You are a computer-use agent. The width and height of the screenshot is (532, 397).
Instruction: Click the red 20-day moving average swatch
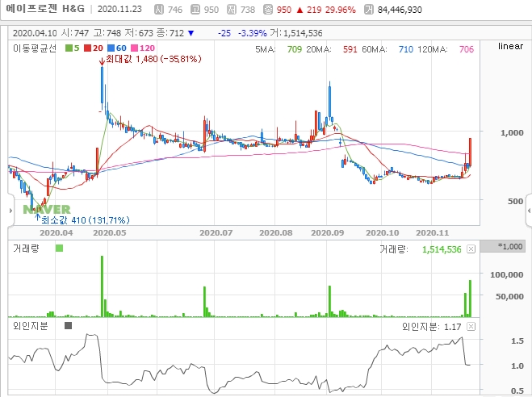click(x=87, y=48)
